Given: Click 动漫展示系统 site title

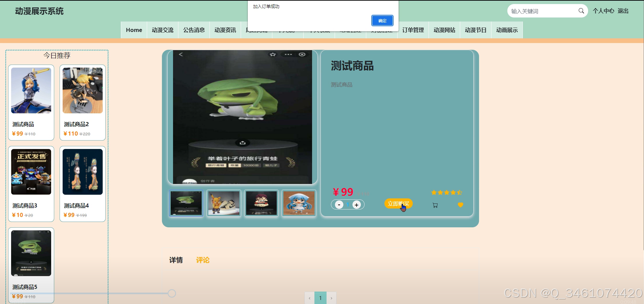Looking at the screenshot, I should coord(39,11).
